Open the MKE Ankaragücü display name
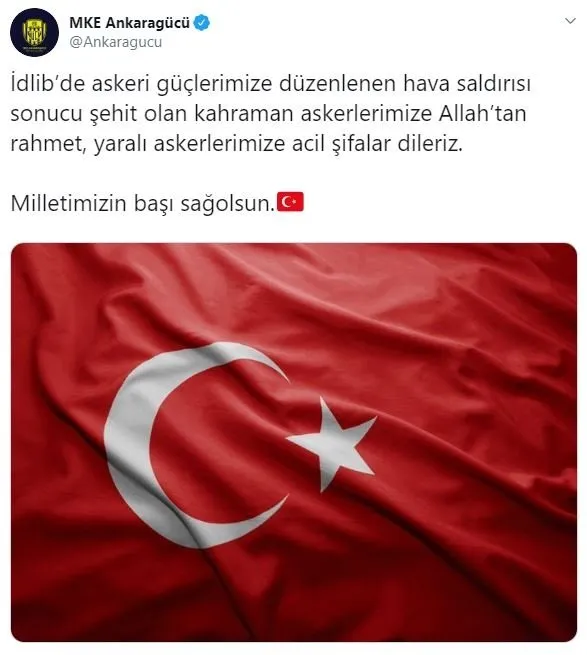The image size is (587, 655). 130,23
